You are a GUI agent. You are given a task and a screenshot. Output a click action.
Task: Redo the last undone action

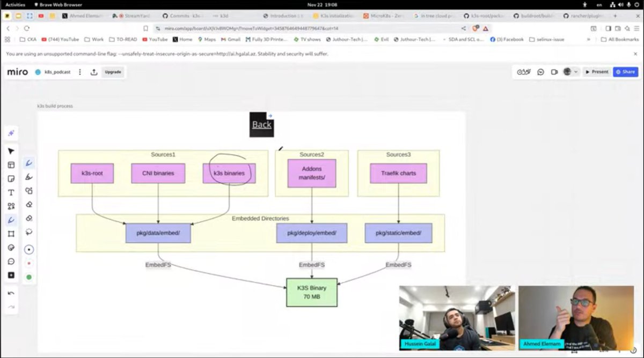coord(11,308)
